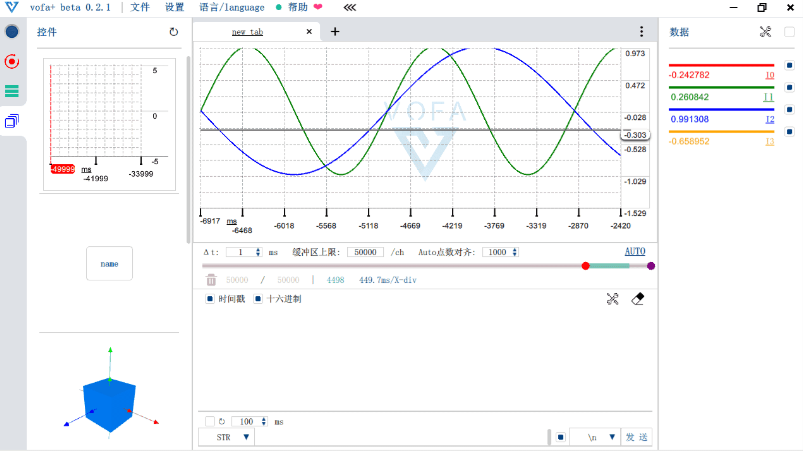Toggle visibility of channel I2
This screenshot has width=803, height=451.
(x=789, y=110)
